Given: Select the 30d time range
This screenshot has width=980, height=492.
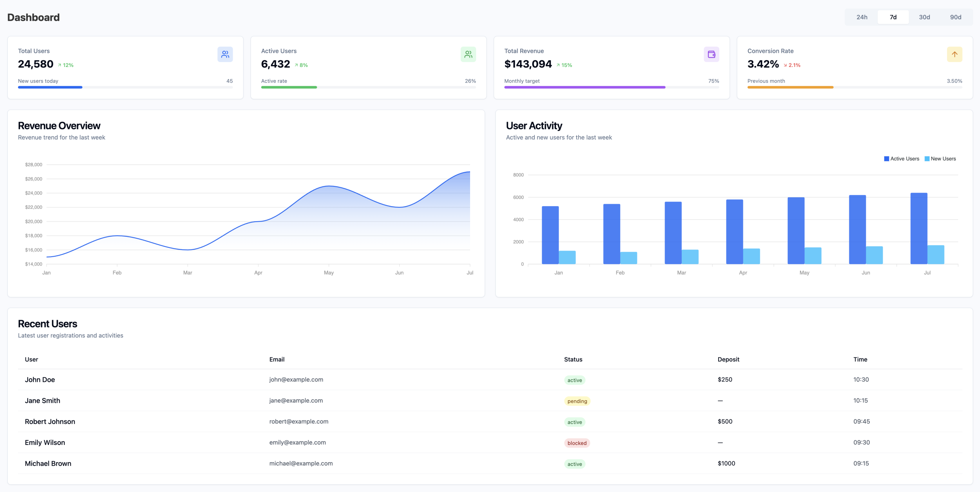Looking at the screenshot, I should coord(924,17).
